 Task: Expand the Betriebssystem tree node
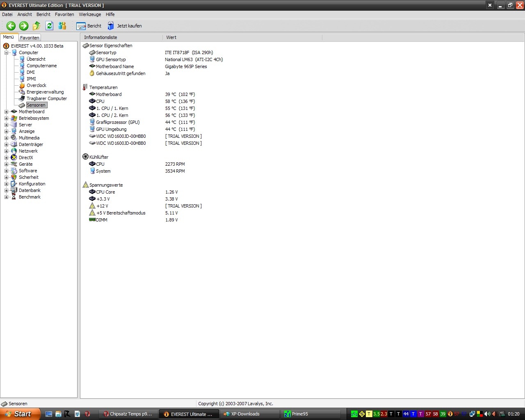[7, 118]
